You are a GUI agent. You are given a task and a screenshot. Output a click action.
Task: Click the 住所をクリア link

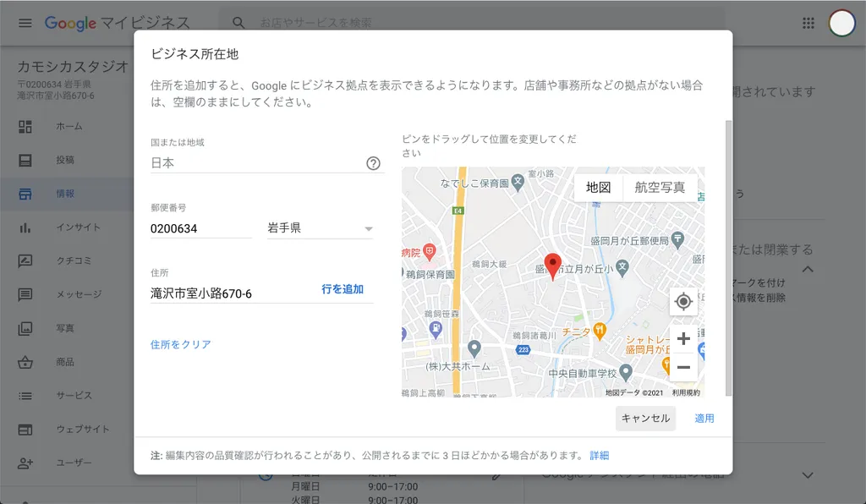tap(181, 344)
